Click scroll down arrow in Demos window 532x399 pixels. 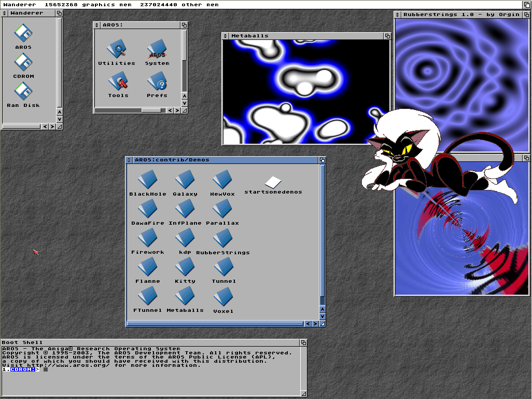point(323,317)
